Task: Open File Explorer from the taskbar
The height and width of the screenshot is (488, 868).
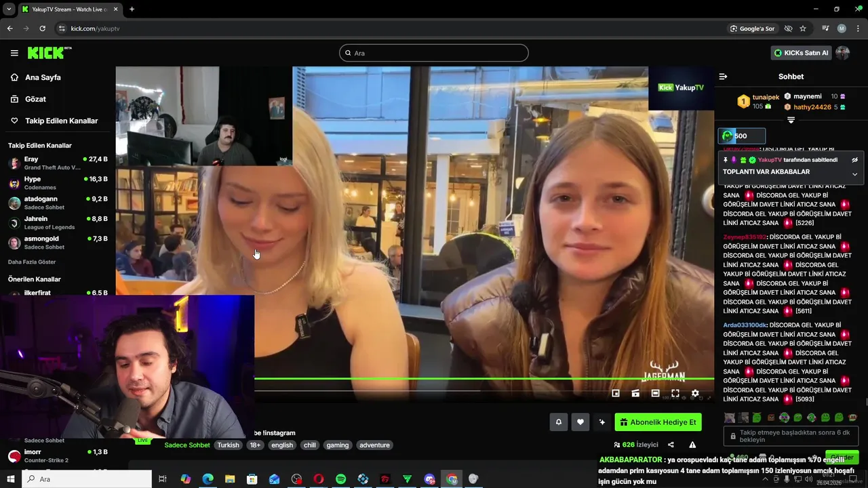Action: pyautogui.click(x=230, y=479)
